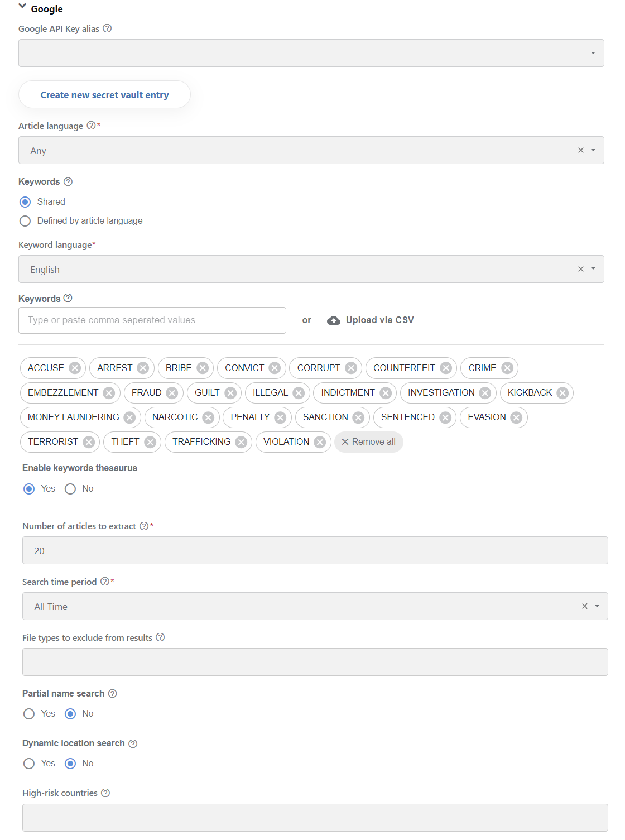Enable Yes for Dynamic location search
625x840 pixels.
pos(29,764)
